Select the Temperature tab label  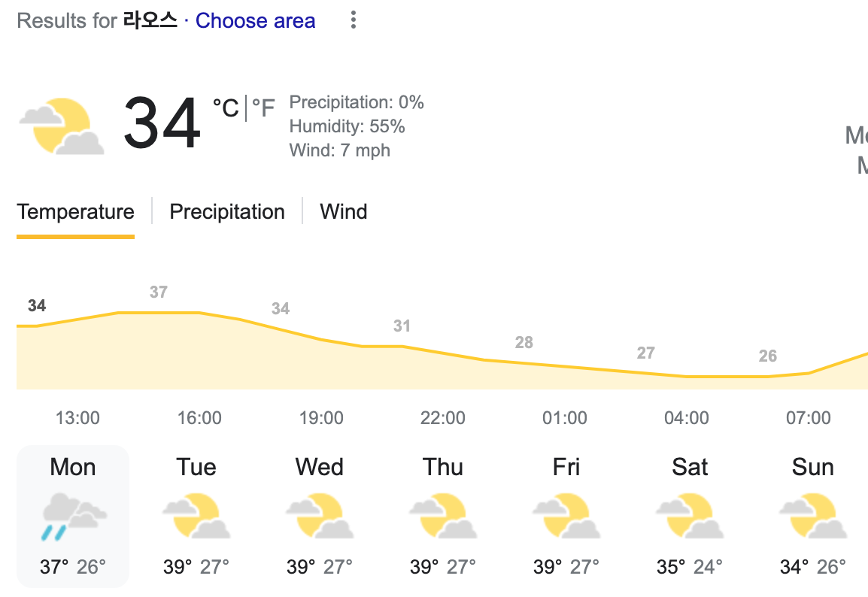[75, 211]
